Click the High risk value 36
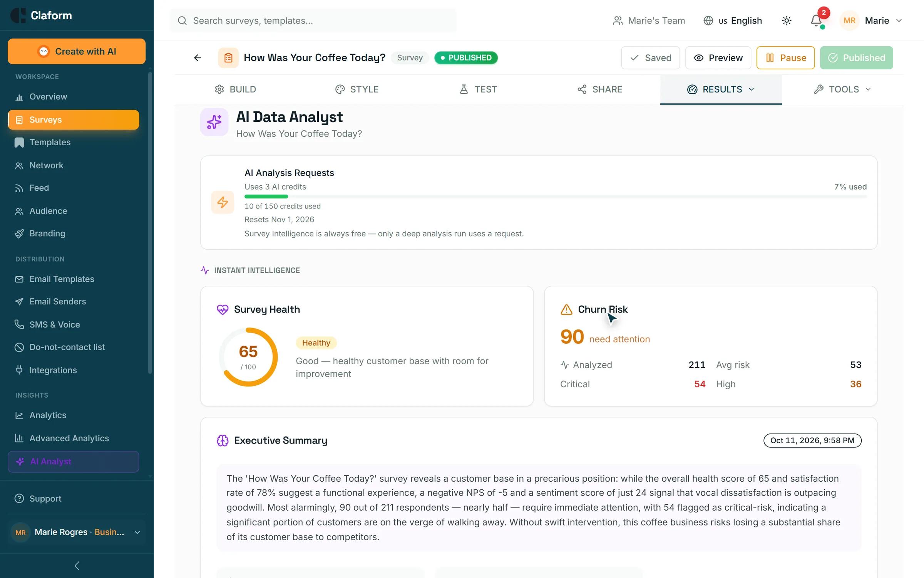 (x=855, y=384)
